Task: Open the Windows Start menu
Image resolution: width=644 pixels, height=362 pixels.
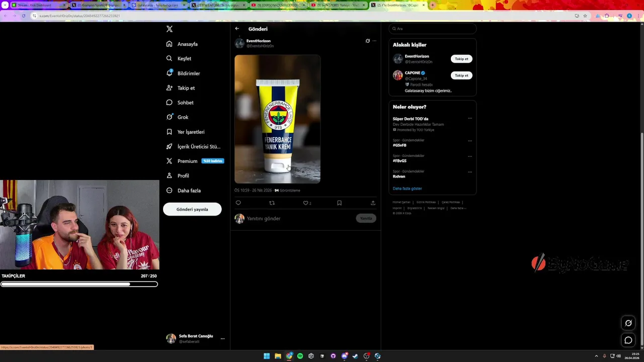Action: pyautogui.click(x=267, y=356)
